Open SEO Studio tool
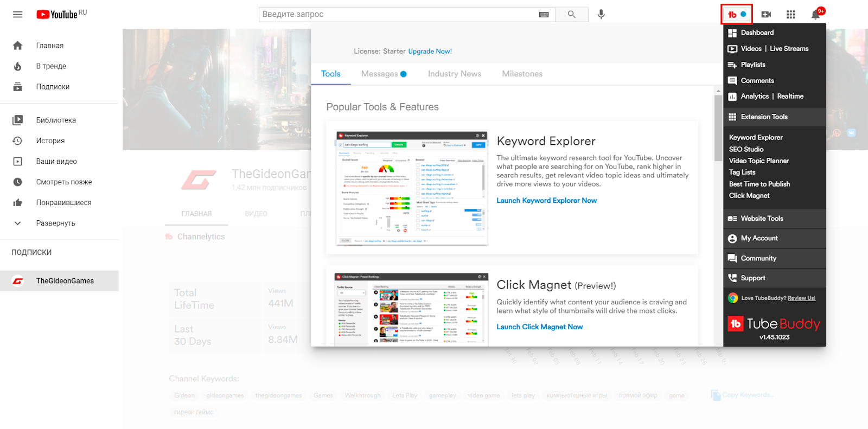The image size is (868, 429). [x=746, y=149]
